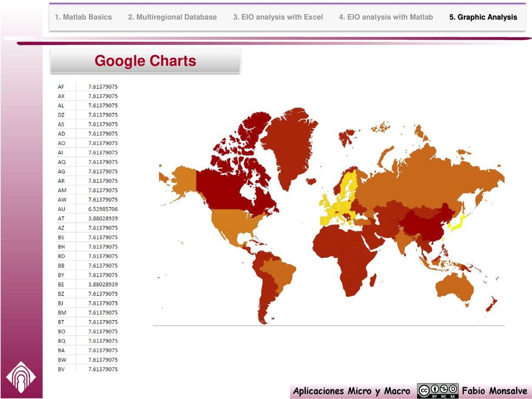Select the BE country code cell
Image resolution: width=532 pixels, height=399 pixels.
[61, 285]
